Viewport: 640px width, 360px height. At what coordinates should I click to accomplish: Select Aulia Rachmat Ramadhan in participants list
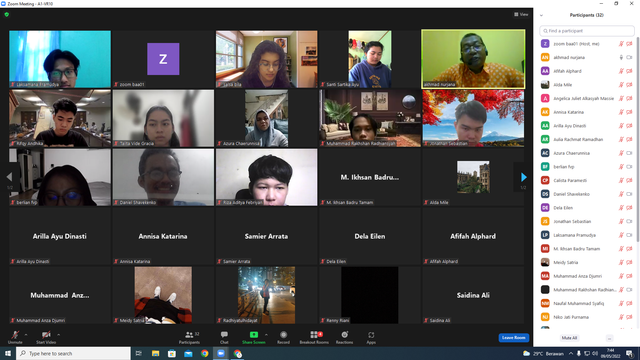[x=587, y=139]
